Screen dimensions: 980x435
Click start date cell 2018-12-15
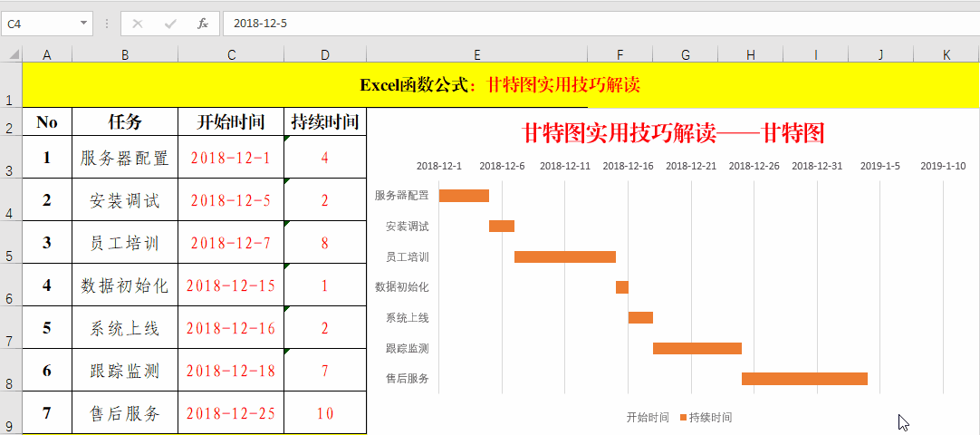pos(231,285)
